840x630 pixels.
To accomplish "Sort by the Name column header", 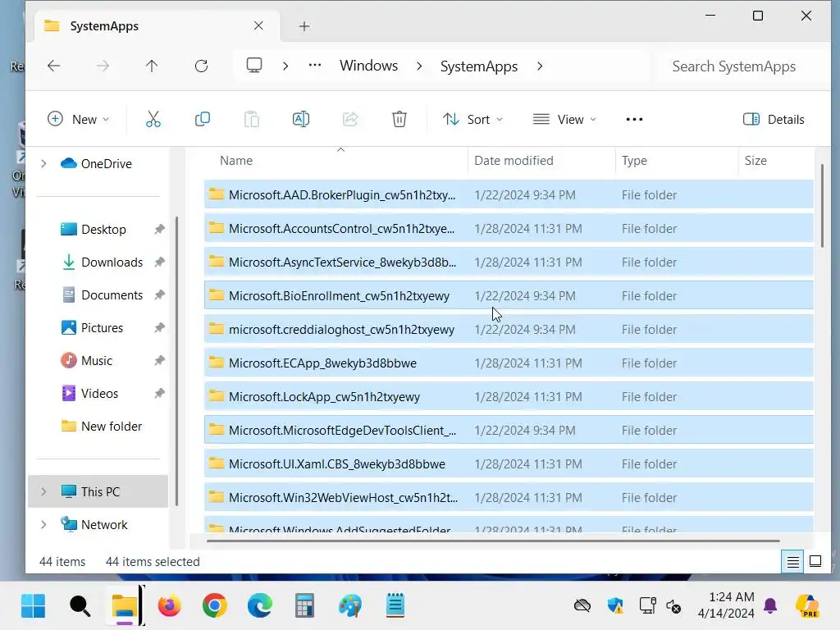I will 236,160.
